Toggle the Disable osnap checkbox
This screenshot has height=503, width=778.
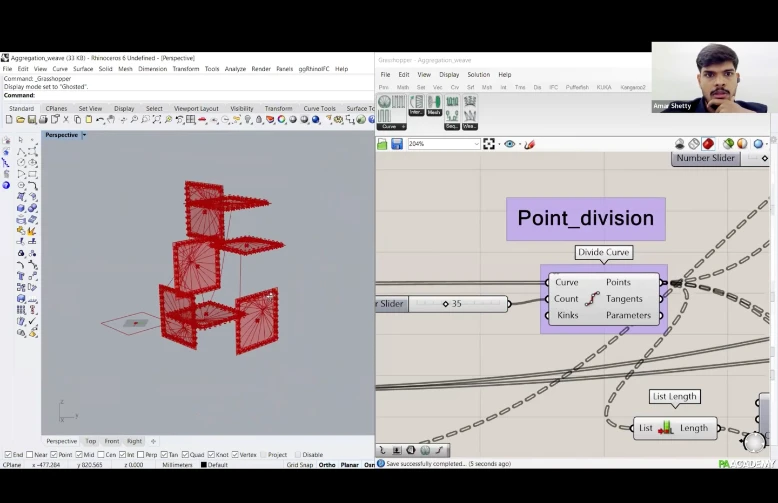coord(298,455)
